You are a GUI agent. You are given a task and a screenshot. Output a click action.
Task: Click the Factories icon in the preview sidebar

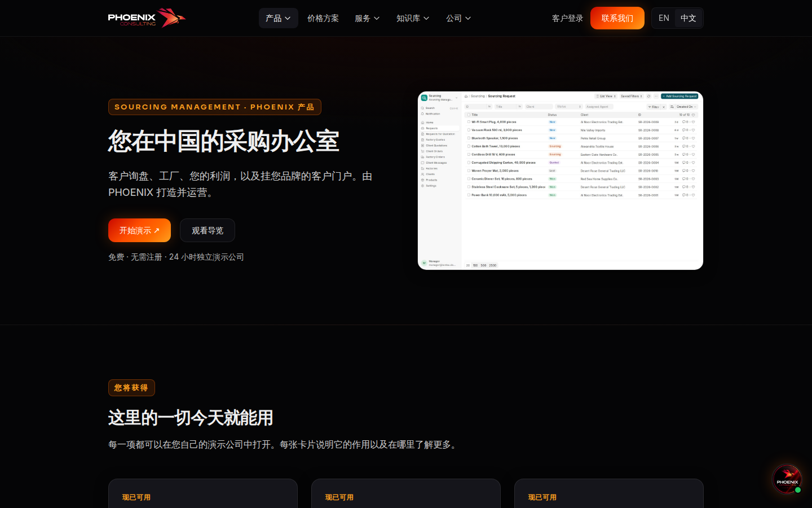(422, 168)
